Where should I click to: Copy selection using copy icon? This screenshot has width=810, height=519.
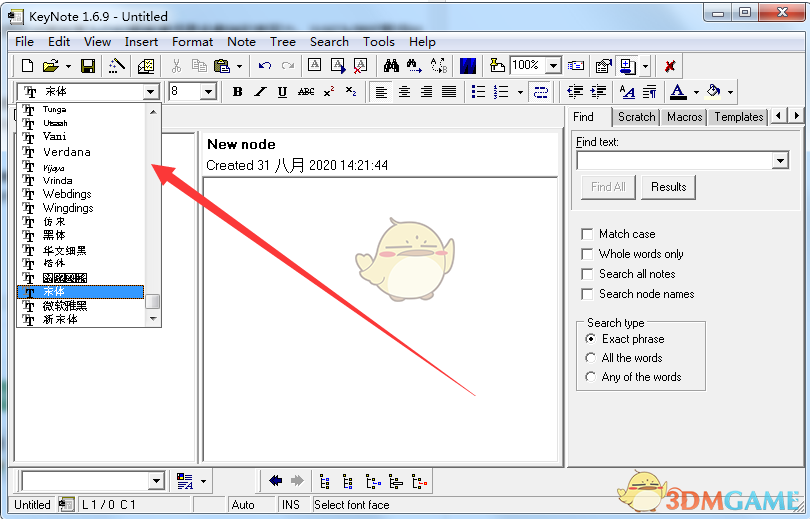[199, 66]
